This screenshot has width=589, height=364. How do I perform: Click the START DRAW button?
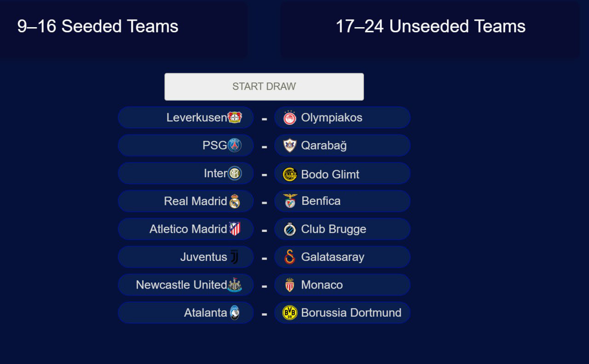pos(264,87)
